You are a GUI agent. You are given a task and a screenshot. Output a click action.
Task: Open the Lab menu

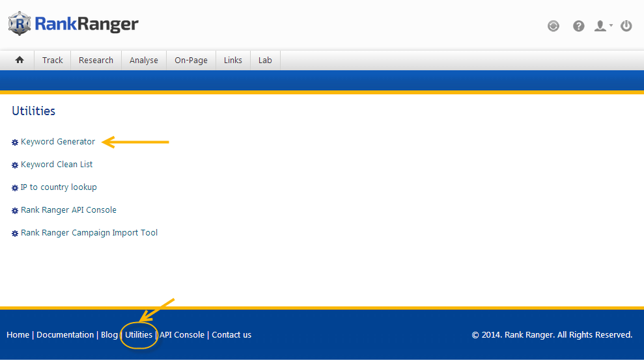click(x=265, y=60)
